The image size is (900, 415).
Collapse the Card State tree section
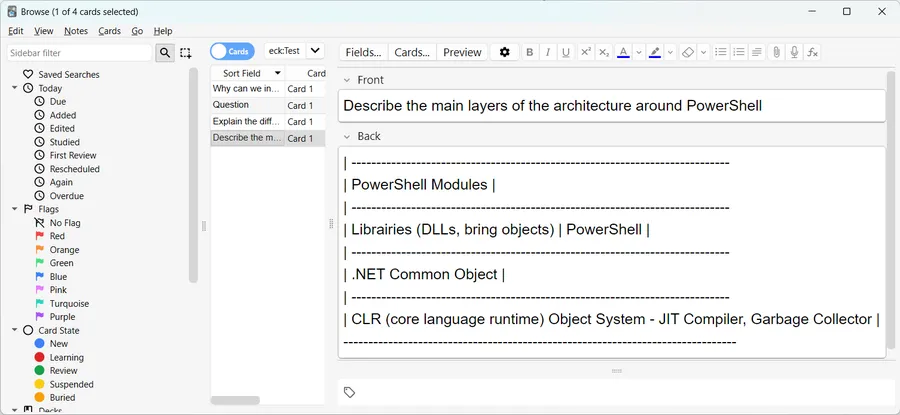tap(14, 330)
